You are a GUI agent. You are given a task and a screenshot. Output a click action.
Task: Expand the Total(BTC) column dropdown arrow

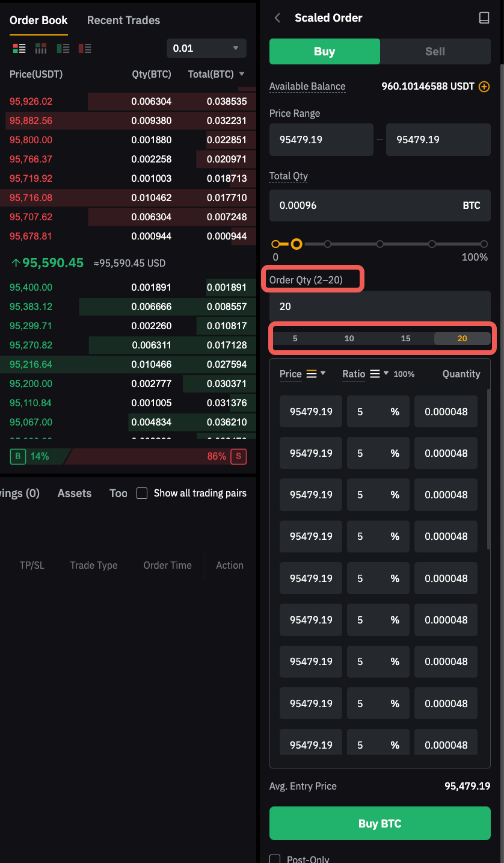(242, 74)
